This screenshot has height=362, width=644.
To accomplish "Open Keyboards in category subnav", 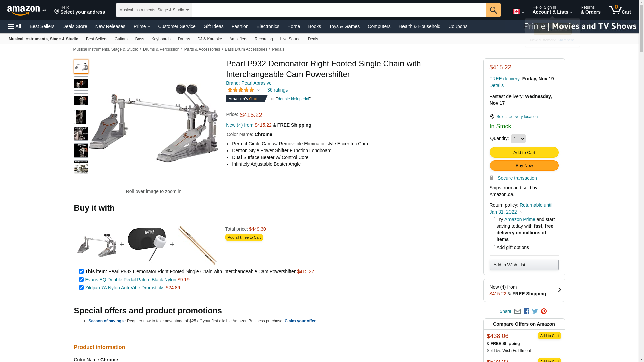I will (161, 39).
